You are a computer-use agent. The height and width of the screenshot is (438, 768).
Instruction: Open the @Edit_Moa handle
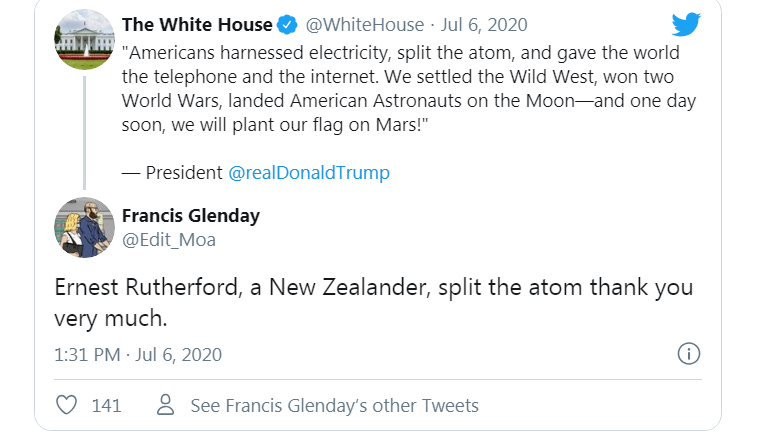pyautogui.click(x=168, y=240)
